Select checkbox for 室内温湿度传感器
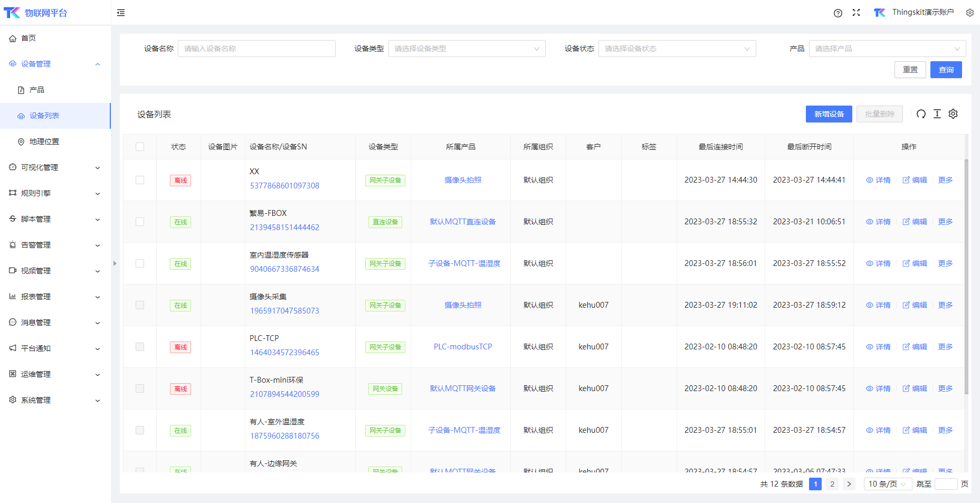 [x=140, y=263]
